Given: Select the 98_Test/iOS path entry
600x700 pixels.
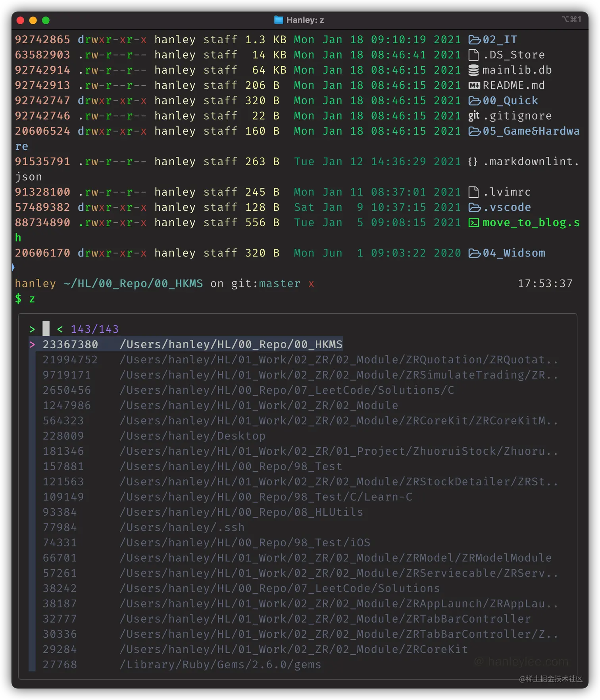Looking at the screenshot, I should pos(206,543).
